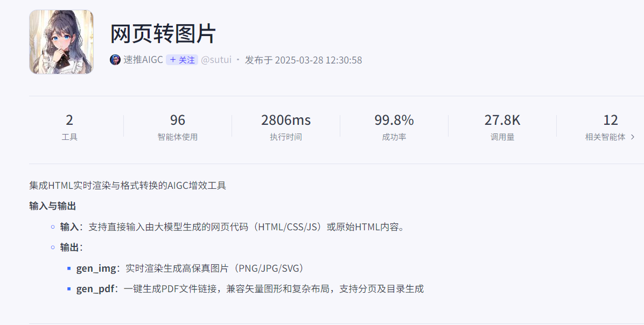This screenshot has height=325, width=644.
Task: Click the gen_img tool description line
Action: [x=191, y=269]
